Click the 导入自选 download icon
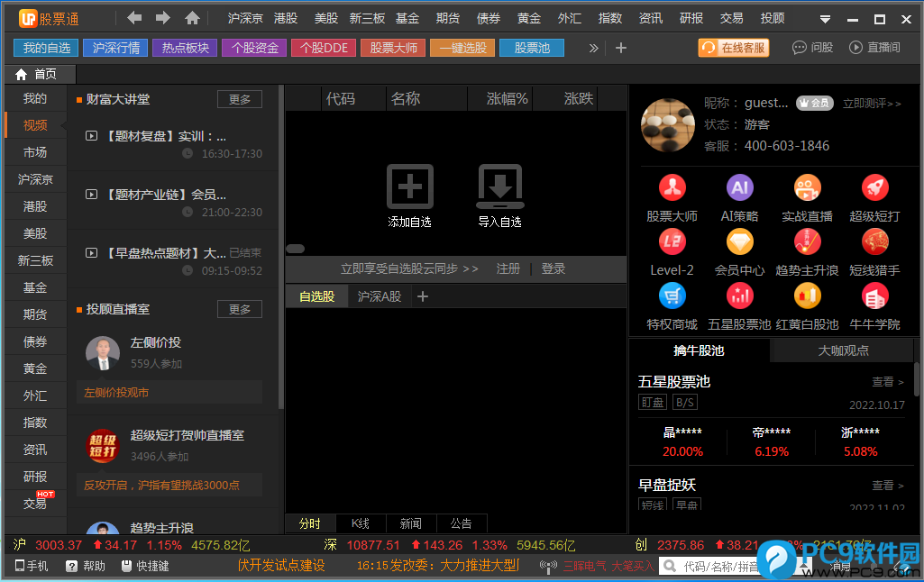Viewport: 924px width, 582px height. [499, 186]
